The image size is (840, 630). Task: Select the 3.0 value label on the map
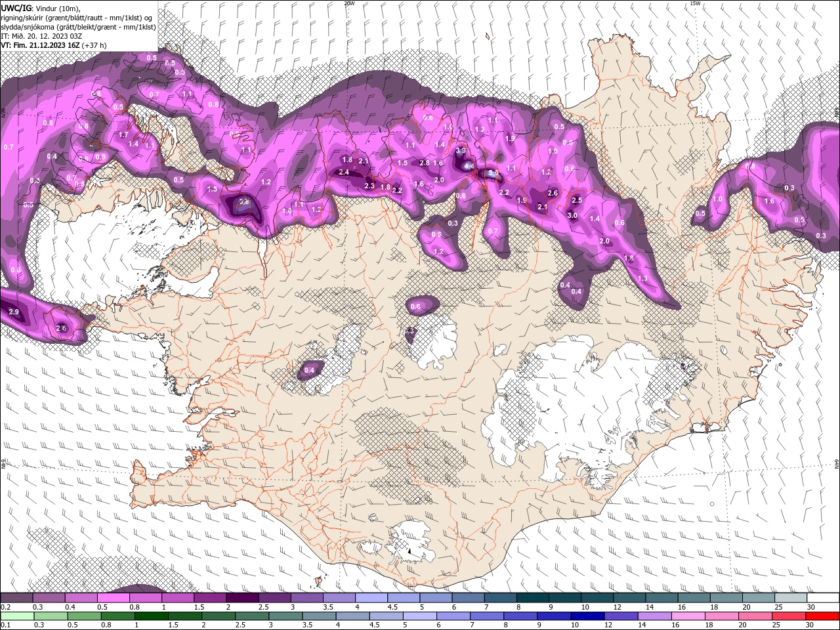572,216
